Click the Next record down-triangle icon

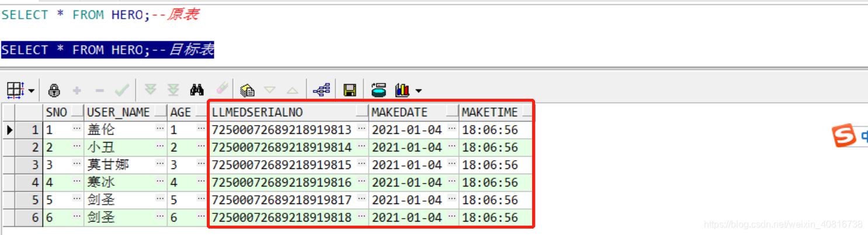pyautogui.click(x=269, y=90)
